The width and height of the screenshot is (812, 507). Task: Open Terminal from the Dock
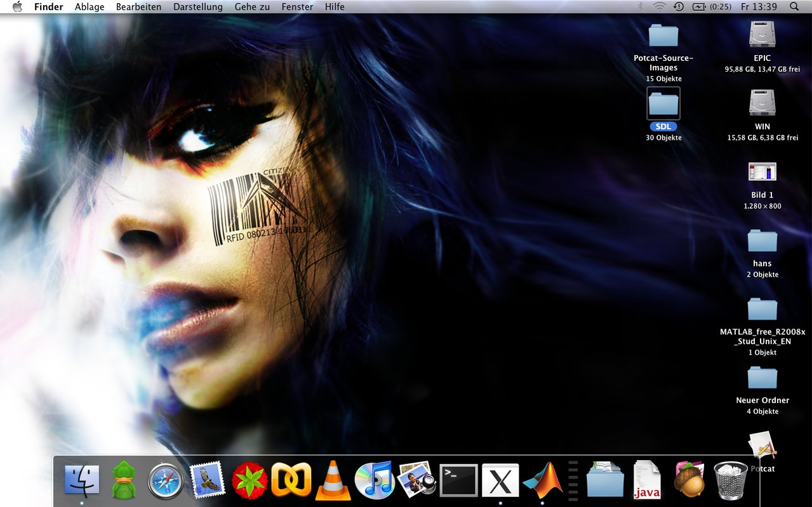(458, 480)
